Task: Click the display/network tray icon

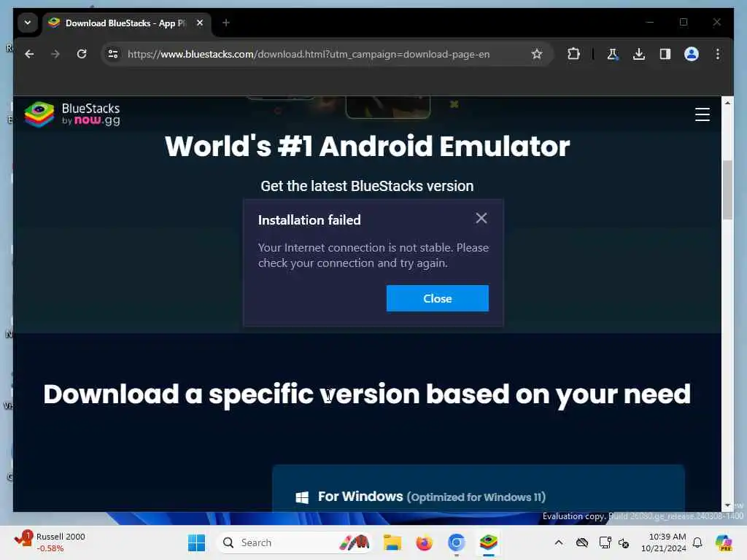Action: 605,542
